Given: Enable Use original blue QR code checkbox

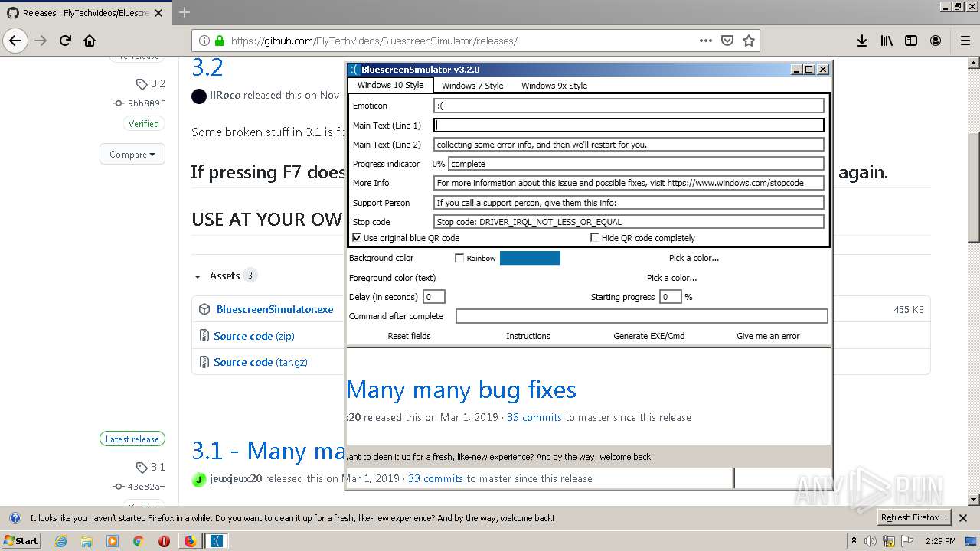Looking at the screenshot, I should click(x=357, y=238).
